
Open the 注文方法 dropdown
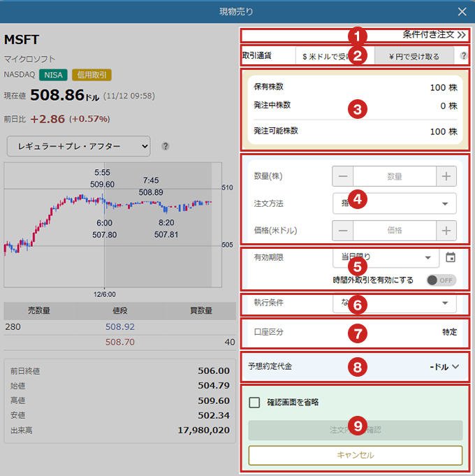[395, 203]
